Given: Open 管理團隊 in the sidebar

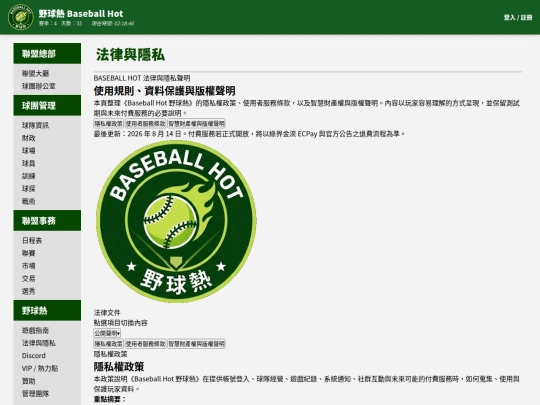Looking at the screenshot, I should click(35, 393).
